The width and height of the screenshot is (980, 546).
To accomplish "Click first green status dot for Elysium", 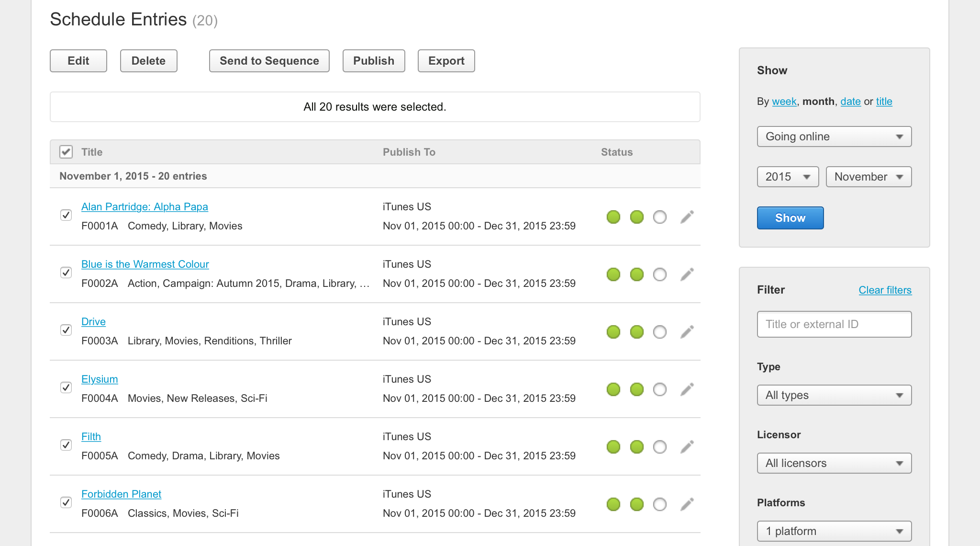I will pos(613,389).
